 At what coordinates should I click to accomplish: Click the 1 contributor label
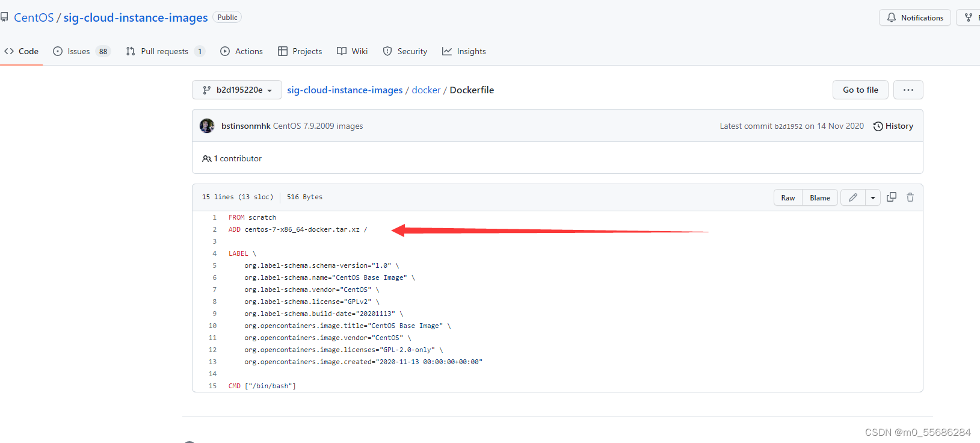click(x=232, y=158)
